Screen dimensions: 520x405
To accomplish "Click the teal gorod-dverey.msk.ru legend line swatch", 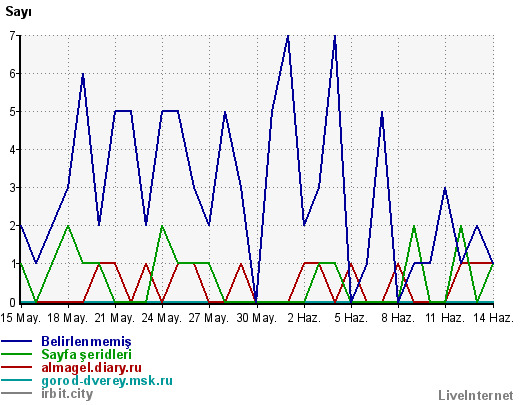I will pos(17,381).
